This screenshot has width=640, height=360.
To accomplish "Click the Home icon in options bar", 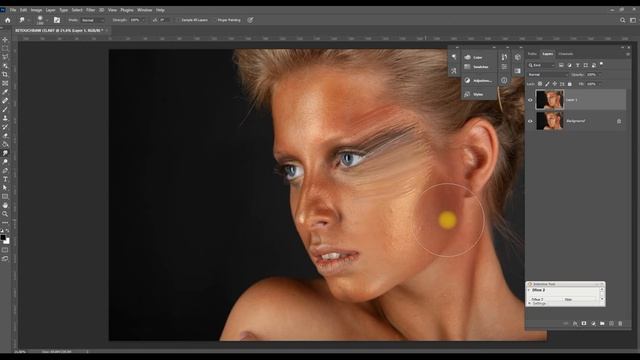I will coord(8,20).
